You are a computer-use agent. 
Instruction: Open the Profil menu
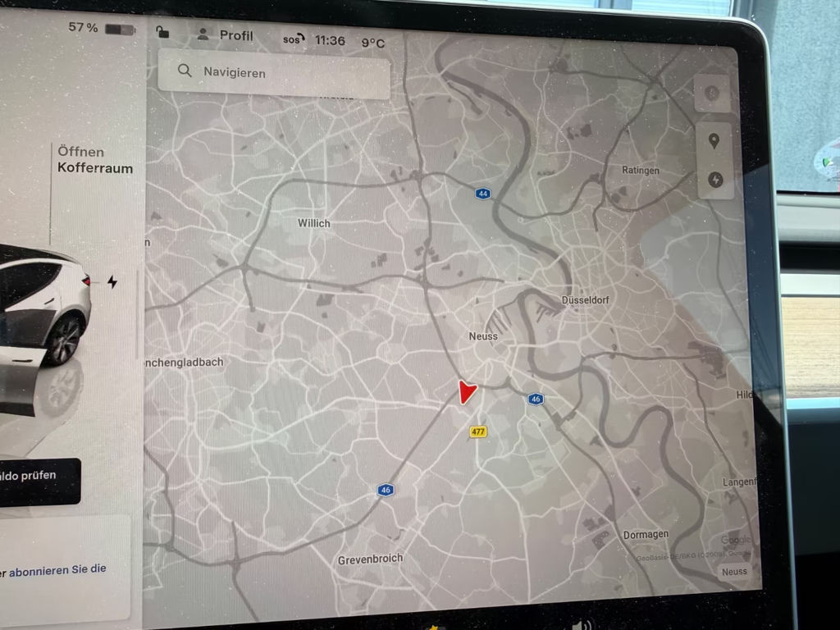[225, 35]
